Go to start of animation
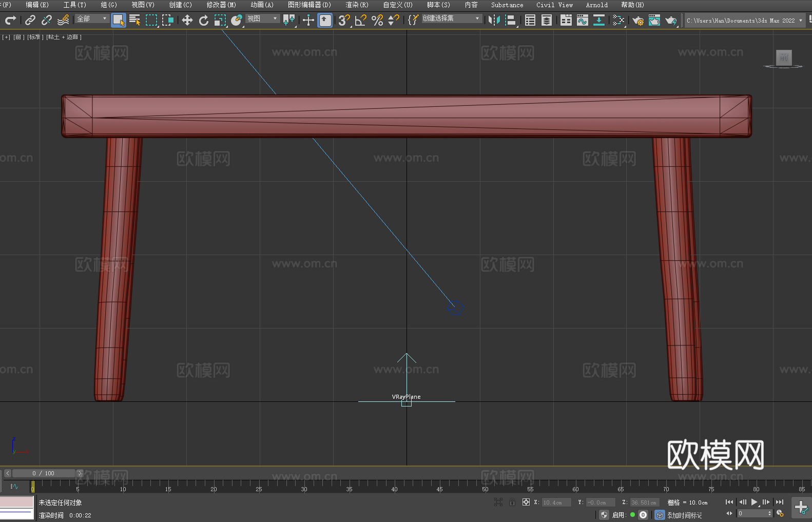 click(729, 502)
